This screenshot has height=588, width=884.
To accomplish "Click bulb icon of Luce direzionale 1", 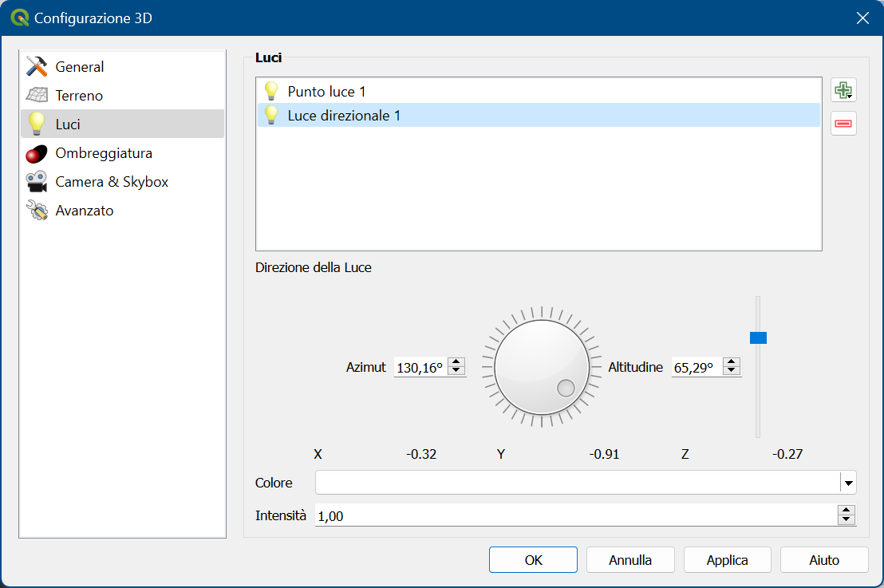I will (271, 114).
